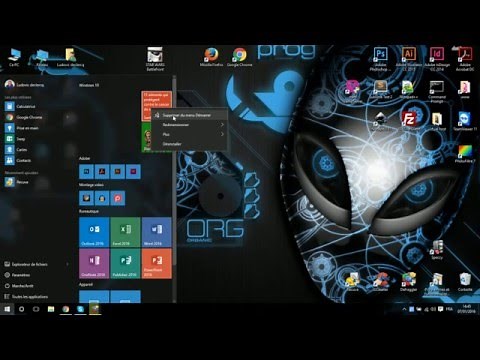The image size is (480, 360).
Task: Open the taskbar clock and date
Action: pos(467,309)
